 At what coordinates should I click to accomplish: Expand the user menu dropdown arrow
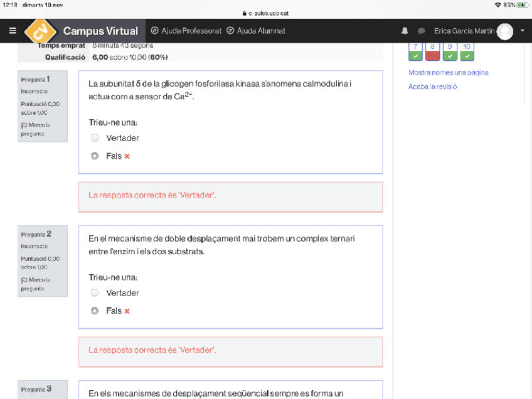coord(523,31)
